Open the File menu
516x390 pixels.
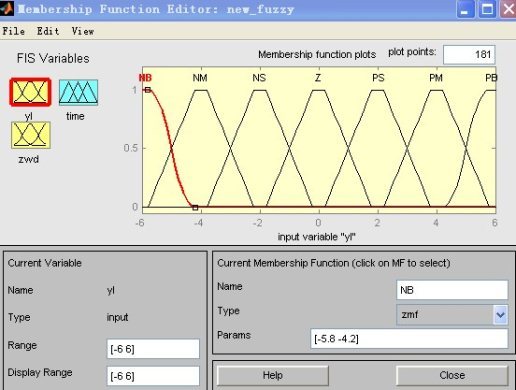click(14, 31)
